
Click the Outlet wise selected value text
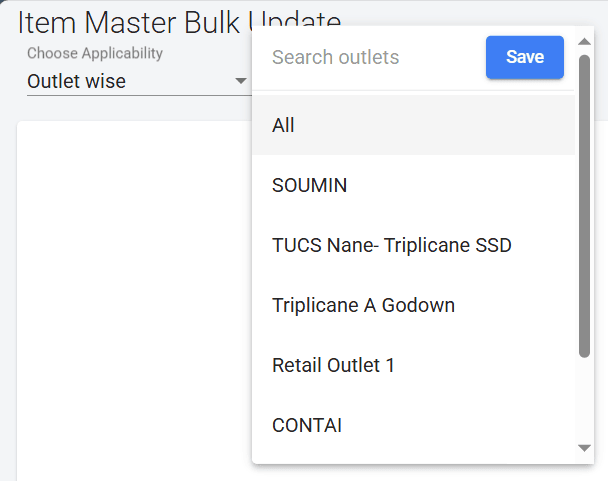click(77, 81)
